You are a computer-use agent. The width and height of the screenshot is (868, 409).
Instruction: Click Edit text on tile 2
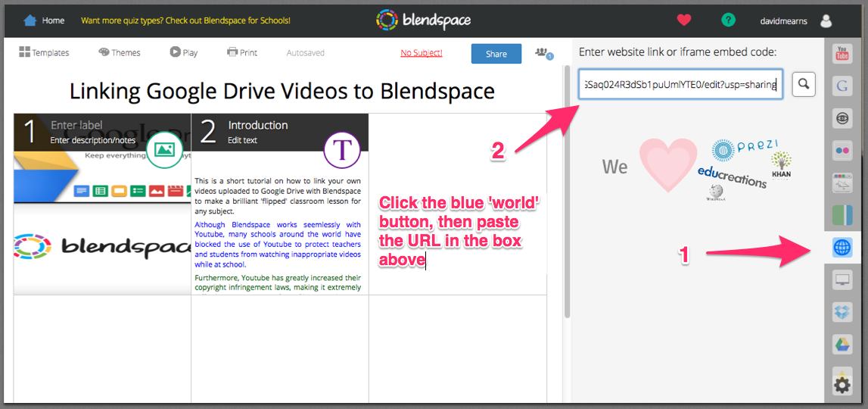[x=242, y=140]
